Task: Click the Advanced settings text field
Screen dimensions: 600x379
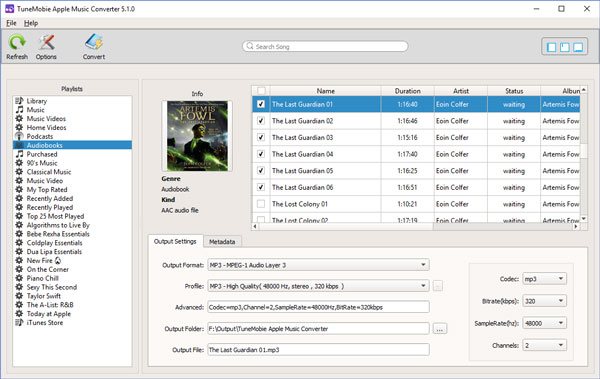Action: 318,307
